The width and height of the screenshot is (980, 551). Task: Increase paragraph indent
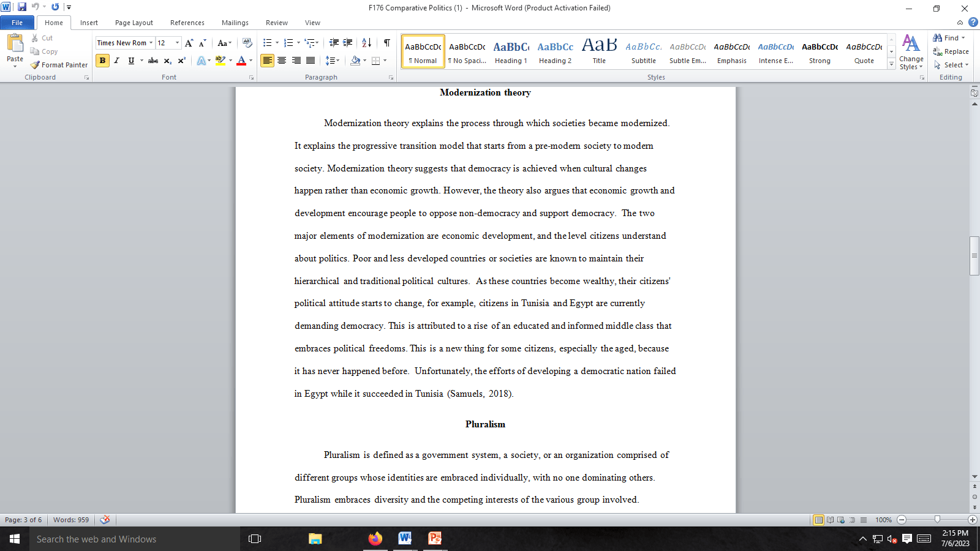pos(348,43)
